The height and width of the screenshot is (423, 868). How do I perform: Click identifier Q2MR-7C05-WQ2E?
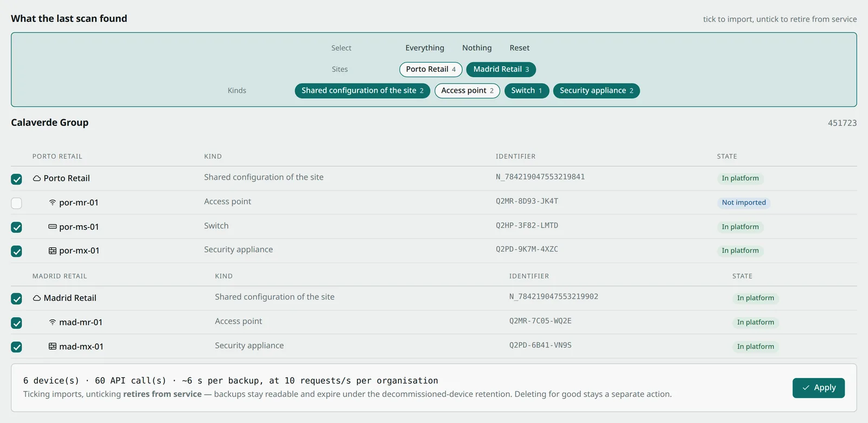coord(540,321)
